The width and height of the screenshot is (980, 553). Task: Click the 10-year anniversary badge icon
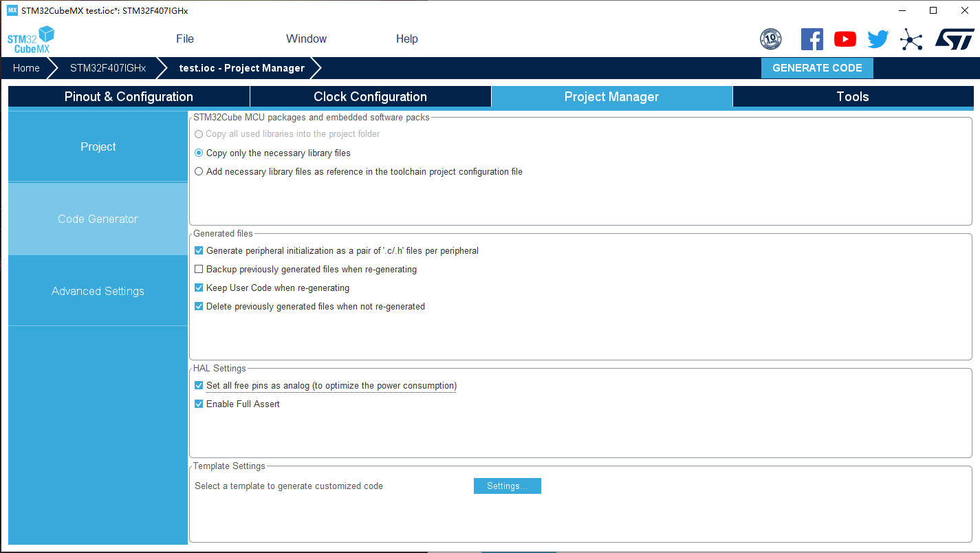click(770, 39)
